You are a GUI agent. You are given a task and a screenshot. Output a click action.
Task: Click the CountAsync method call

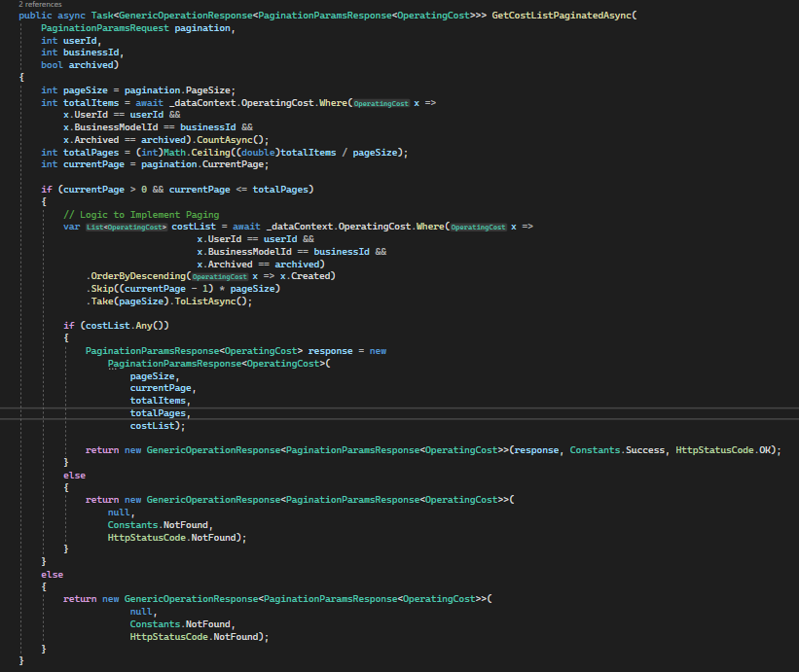pos(225,140)
